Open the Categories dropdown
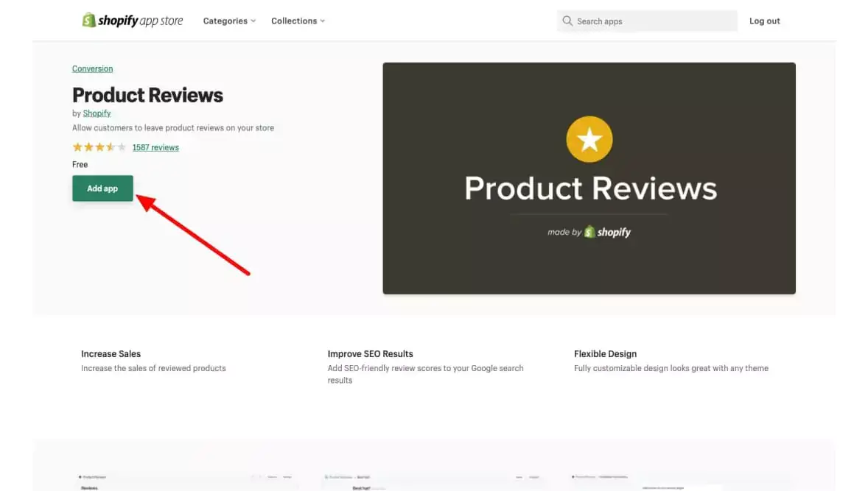This screenshot has height=491, width=868. (229, 21)
